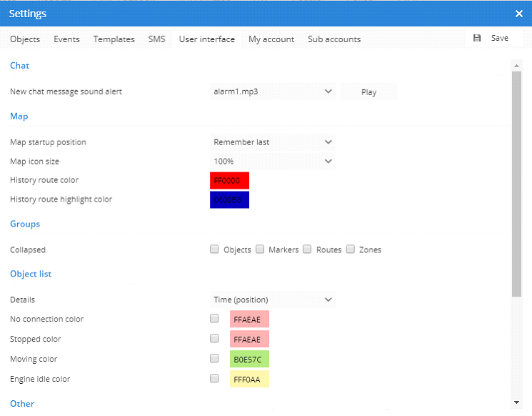
Task: Enable the No connection color checkbox
Action: [214, 318]
